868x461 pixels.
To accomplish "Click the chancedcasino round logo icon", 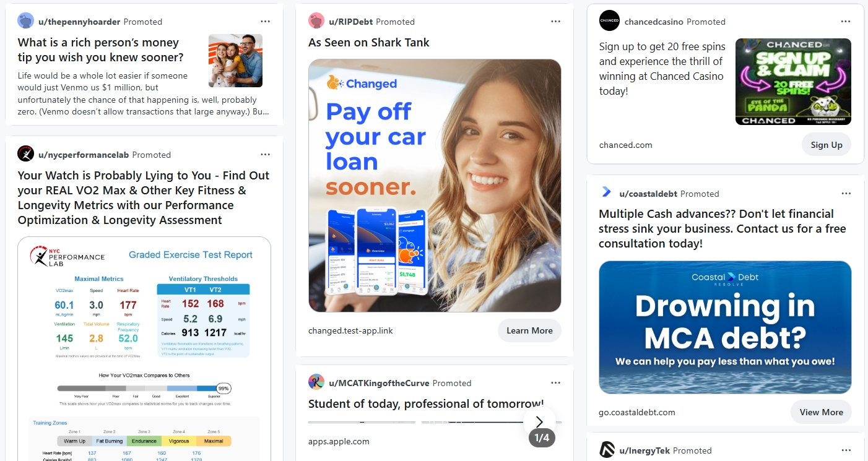I will point(609,21).
